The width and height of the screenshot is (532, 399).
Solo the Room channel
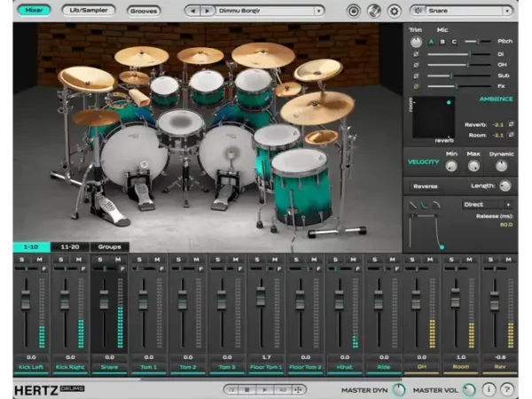(451, 260)
